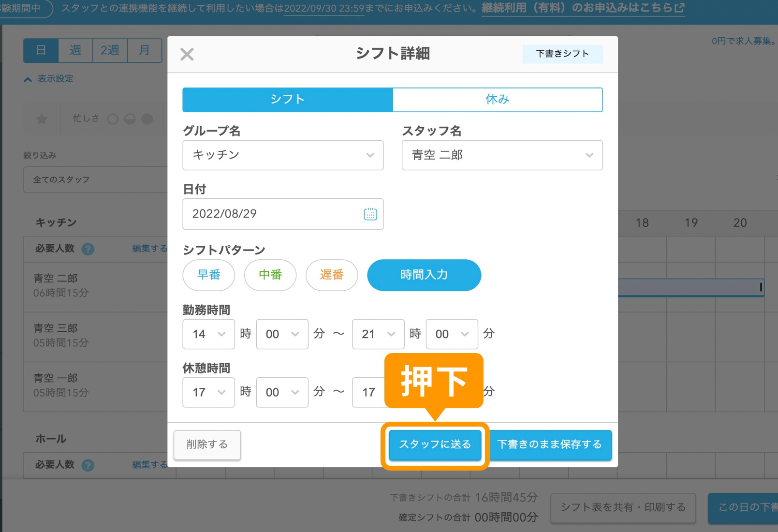Screen dimensions: 778x532
Task: Click the help icon beside ホール 必要人数
Action: tap(88, 465)
